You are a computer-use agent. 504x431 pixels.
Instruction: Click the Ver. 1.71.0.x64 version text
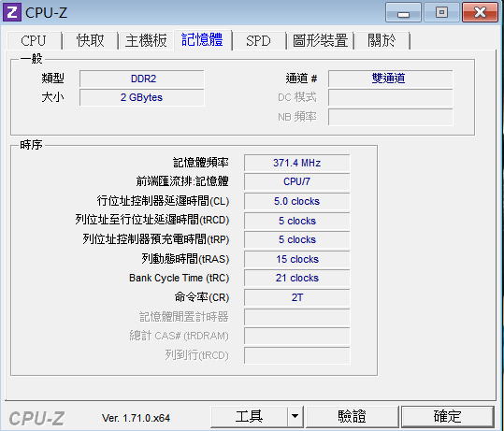[x=136, y=418]
